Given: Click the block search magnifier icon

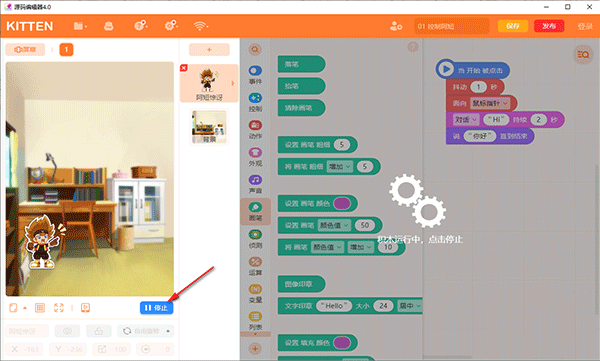Looking at the screenshot, I should 255,49.
